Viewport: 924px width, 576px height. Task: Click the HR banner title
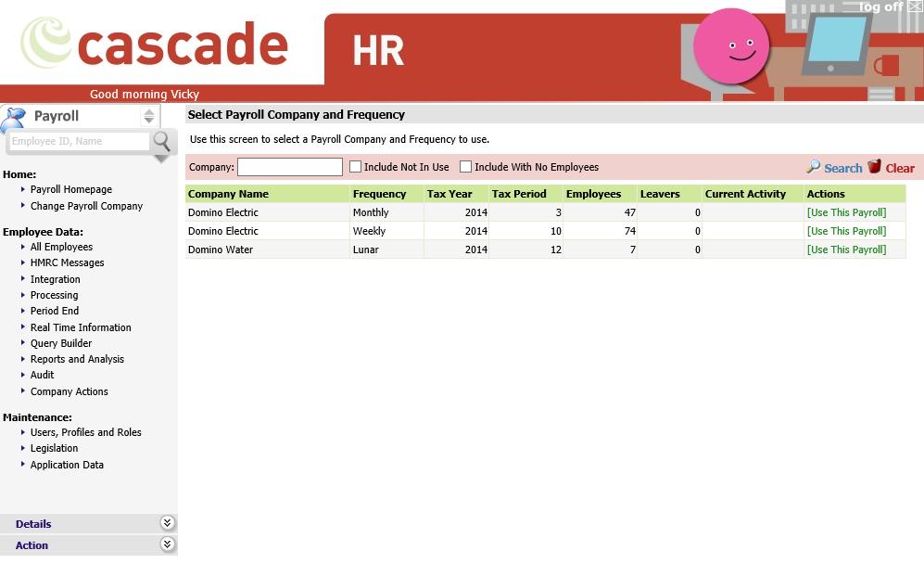click(378, 51)
